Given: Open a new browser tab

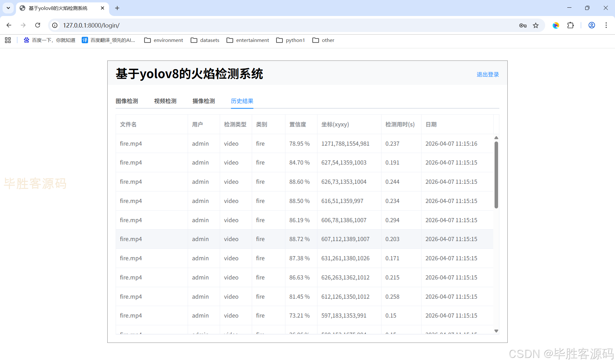Looking at the screenshot, I should (x=117, y=8).
